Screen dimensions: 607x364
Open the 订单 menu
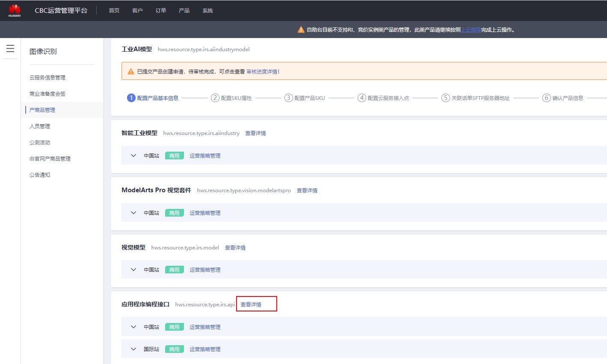[x=161, y=11]
